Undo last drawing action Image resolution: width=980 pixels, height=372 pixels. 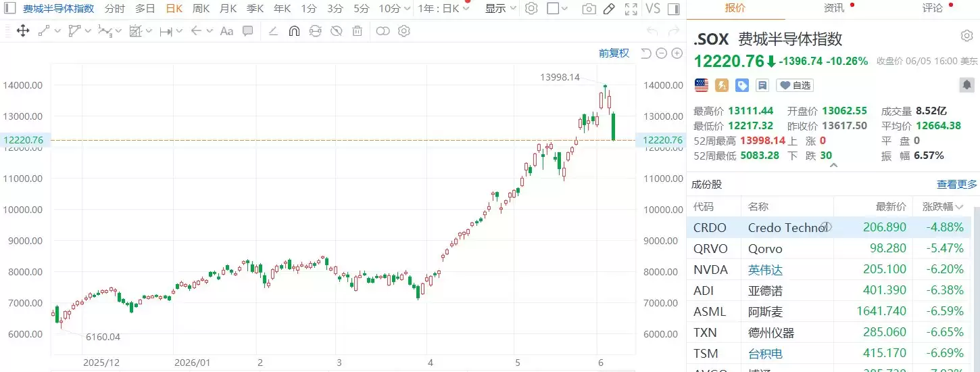pyautogui.click(x=652, y=31)
